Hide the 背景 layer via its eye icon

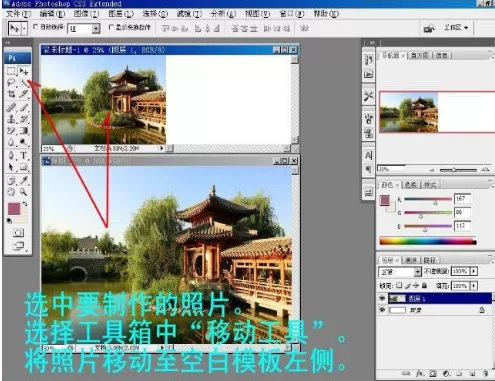(382, 310)
